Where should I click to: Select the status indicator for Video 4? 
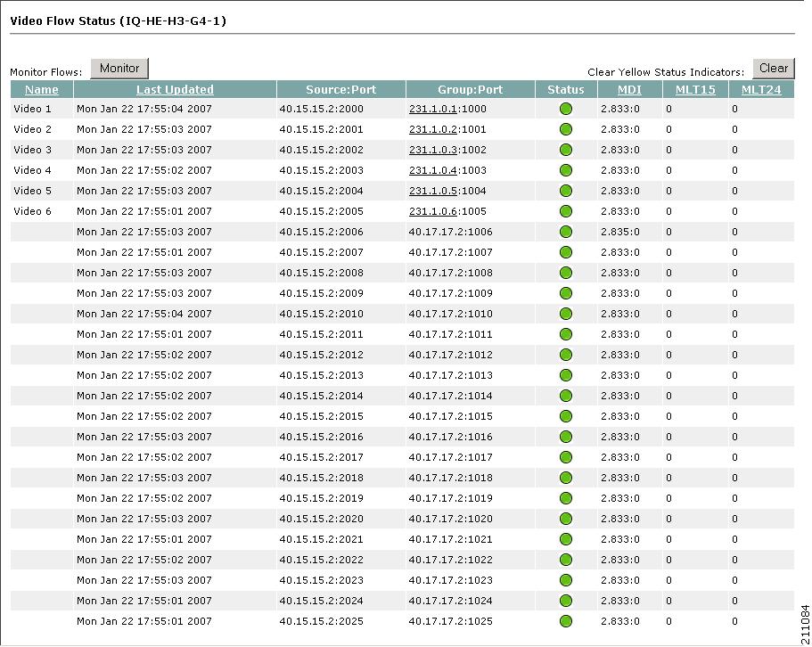pos(565,170)
